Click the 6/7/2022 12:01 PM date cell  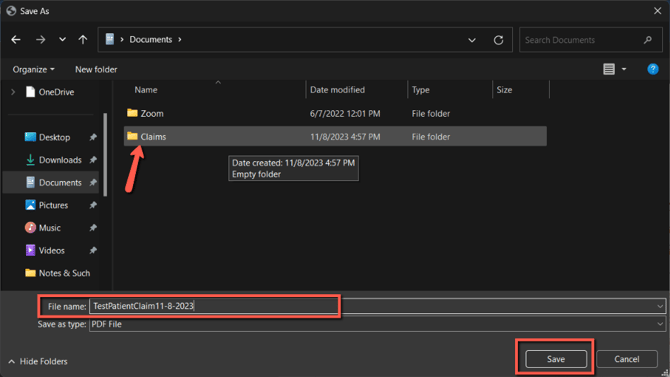click(345, 114)
